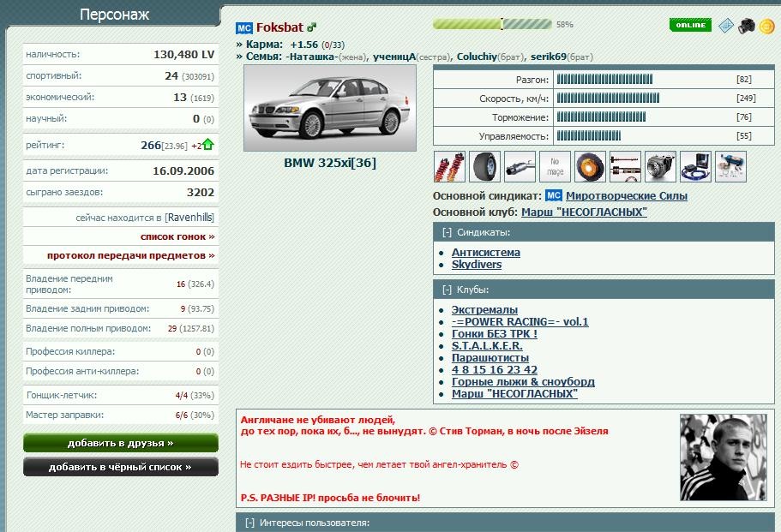Click the male gender icon beside Foksbat
The width and height of the screenshot is (781, 532).
point(312,27)
